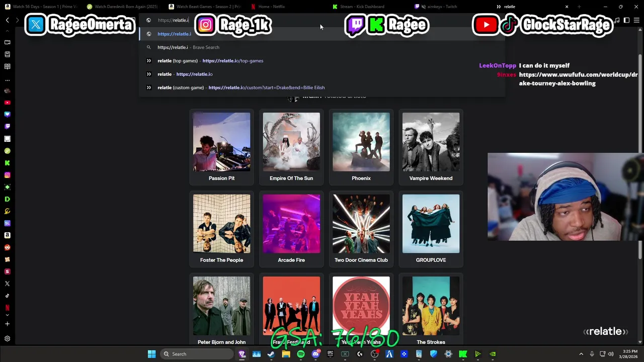
Task: Open the Instagram sidebar panel
Action: [x=7, y=175]
